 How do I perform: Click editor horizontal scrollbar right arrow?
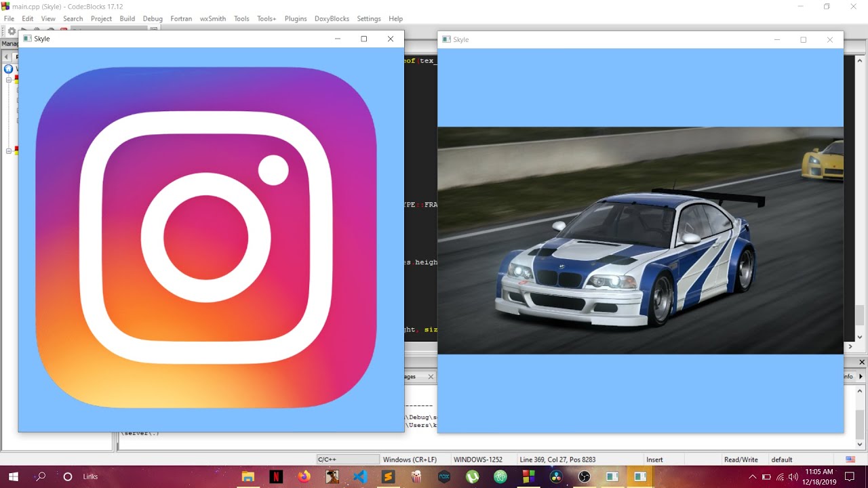(x=850, y=346)
